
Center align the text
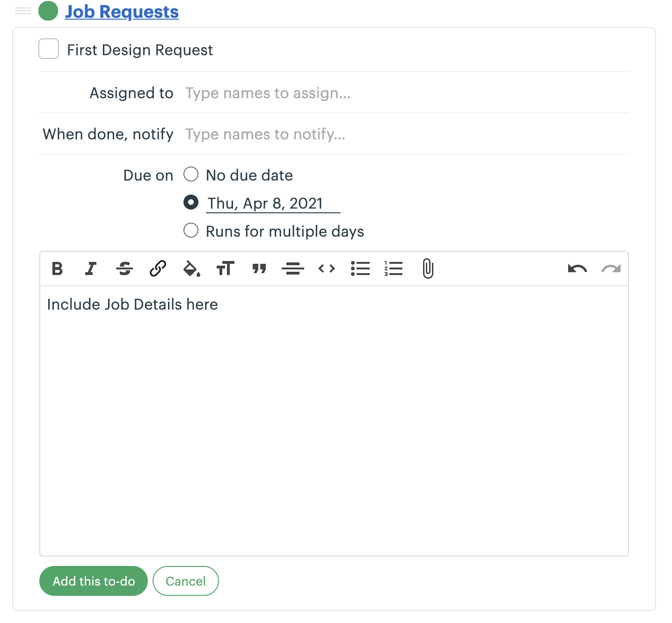(293, 269)
